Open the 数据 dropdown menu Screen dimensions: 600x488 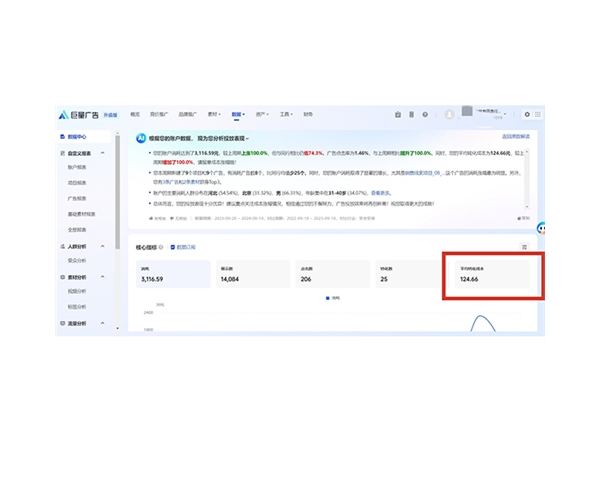238,114
